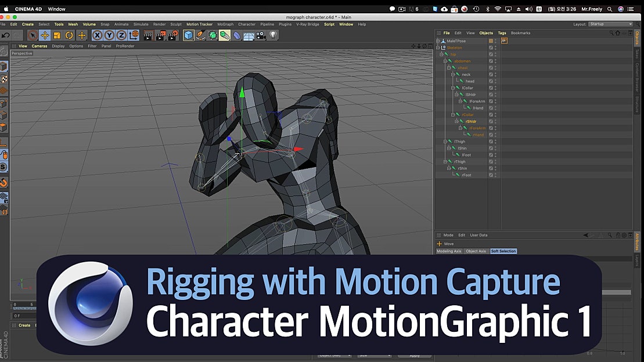Lock the Z axis icon
This screenshot has width=644, height=362.
coord(123,35)
